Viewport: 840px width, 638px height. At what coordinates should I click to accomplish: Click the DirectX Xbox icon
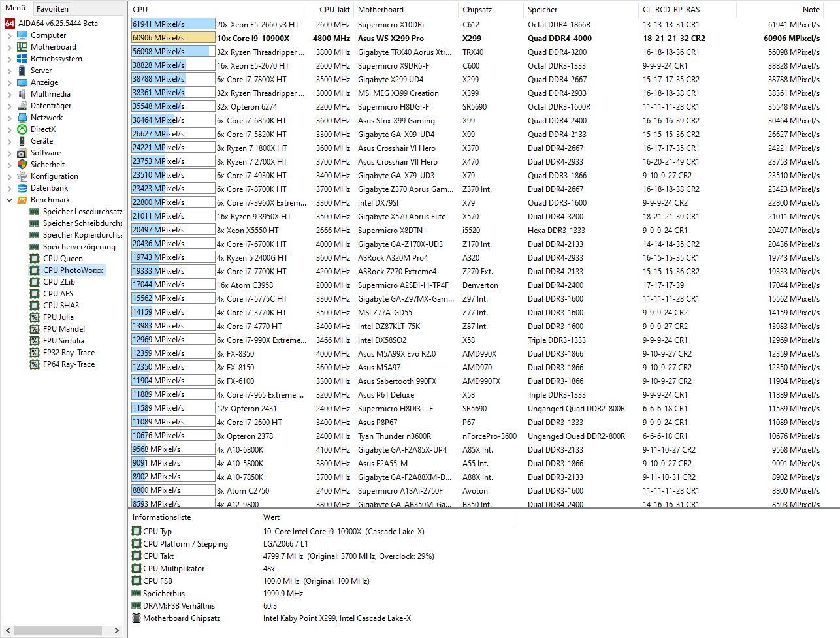[x=22, y=129]
